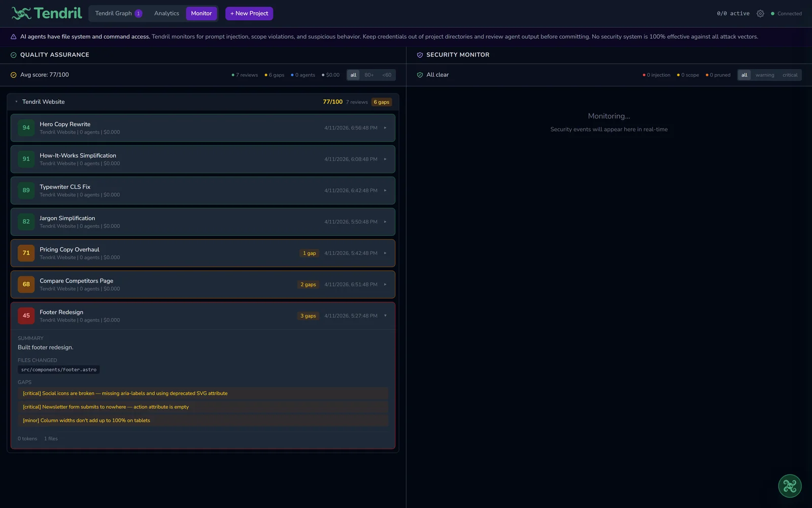Select the 80+ score filter
The image size is (812, 508).
369,75
